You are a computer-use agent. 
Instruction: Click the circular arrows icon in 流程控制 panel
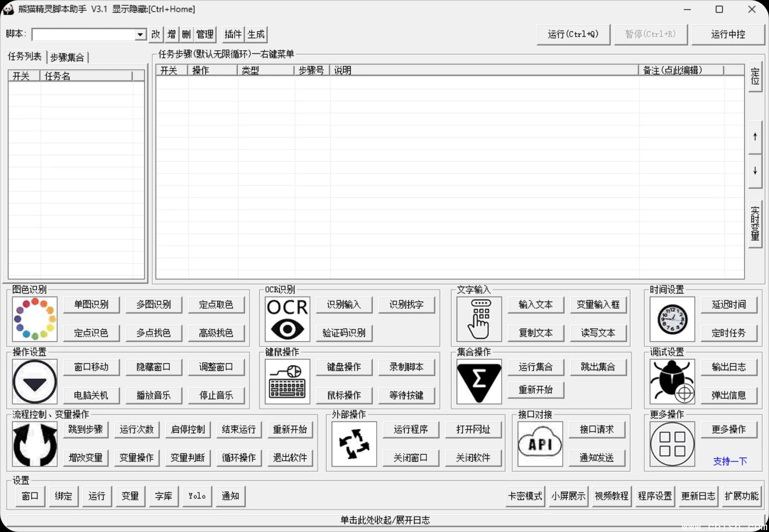(34, 443)
